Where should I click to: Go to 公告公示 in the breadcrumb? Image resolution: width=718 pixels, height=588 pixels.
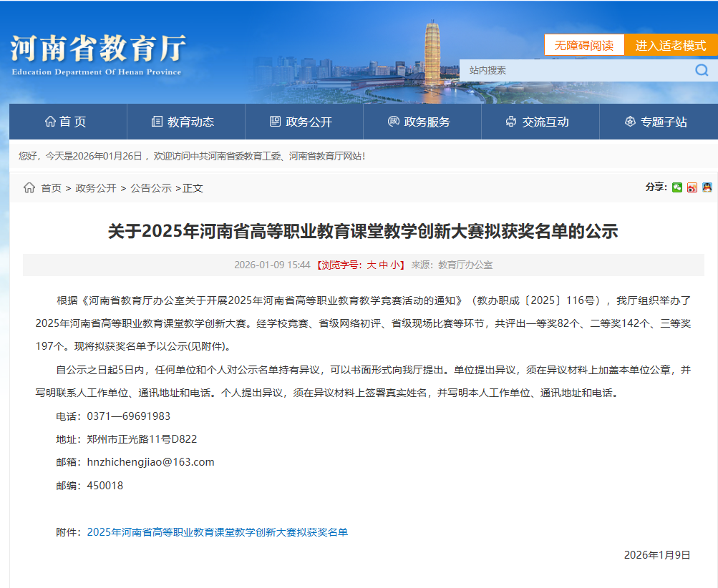(x=151, y=188)
